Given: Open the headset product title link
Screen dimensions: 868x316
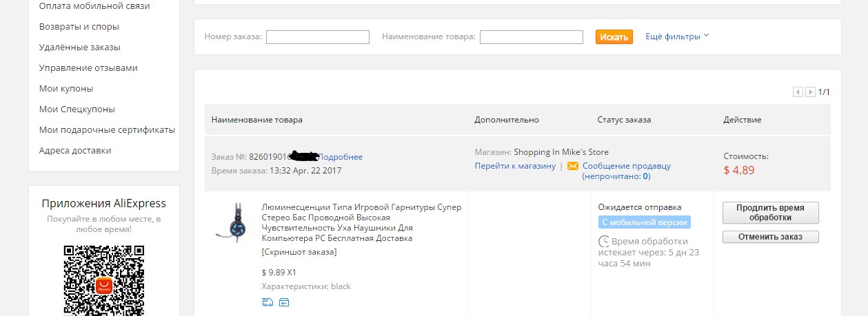Looking at the screenshot, I should pyautogui.click(x=362, y=222).
